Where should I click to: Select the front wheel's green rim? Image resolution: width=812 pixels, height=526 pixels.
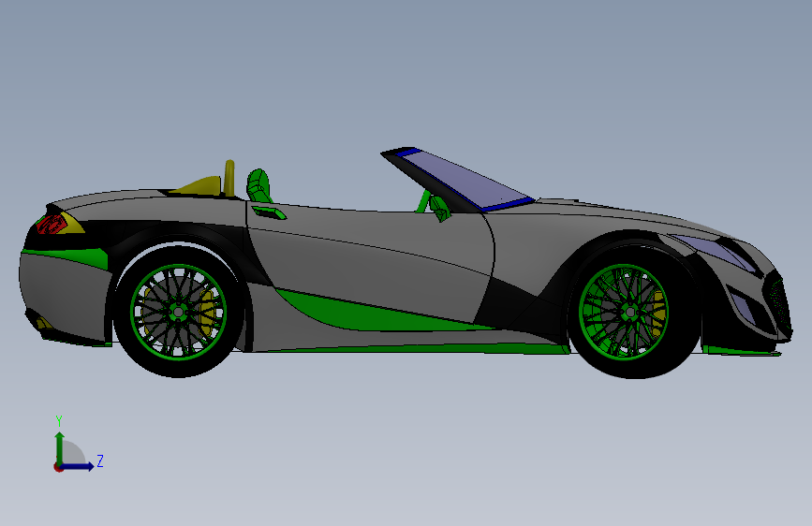624,312
